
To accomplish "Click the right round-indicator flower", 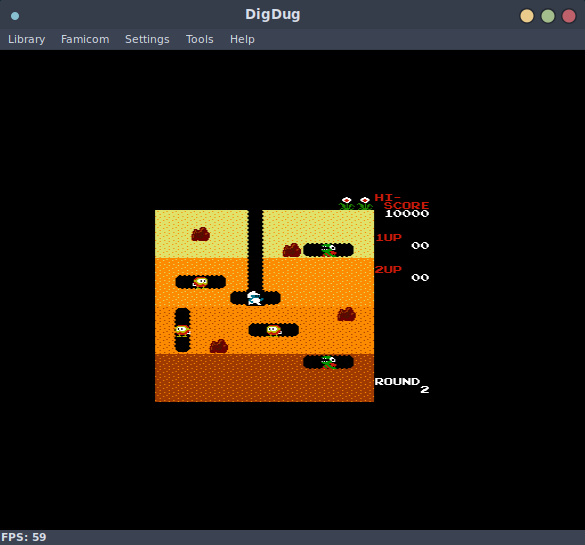I will 365,203.
